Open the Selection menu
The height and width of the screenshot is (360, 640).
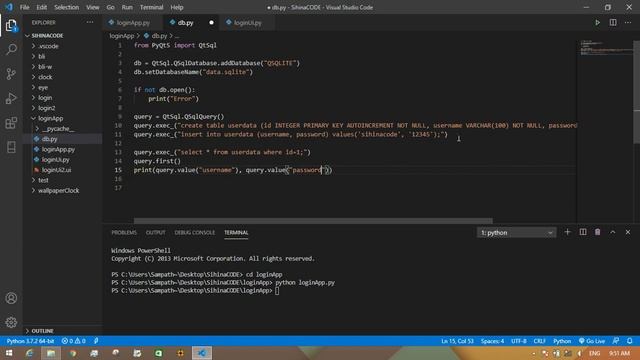tap(66, 7)
